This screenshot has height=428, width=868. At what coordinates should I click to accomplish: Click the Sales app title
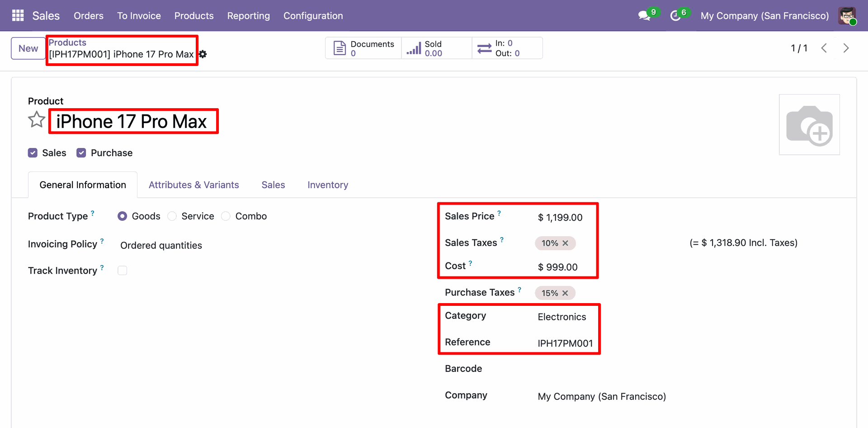[46, 16]
